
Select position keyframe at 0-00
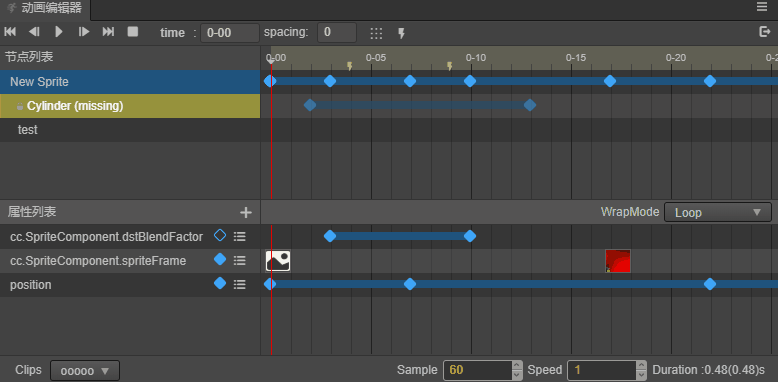pos(269,284)
